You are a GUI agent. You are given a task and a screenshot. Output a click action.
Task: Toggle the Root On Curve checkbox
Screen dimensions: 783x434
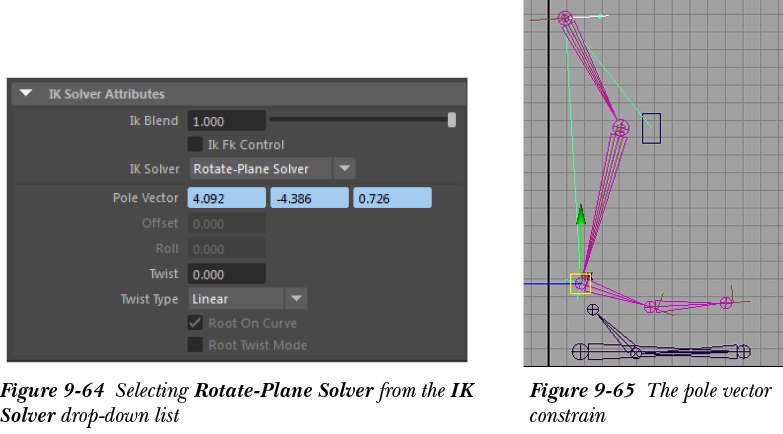pos(196,323)
